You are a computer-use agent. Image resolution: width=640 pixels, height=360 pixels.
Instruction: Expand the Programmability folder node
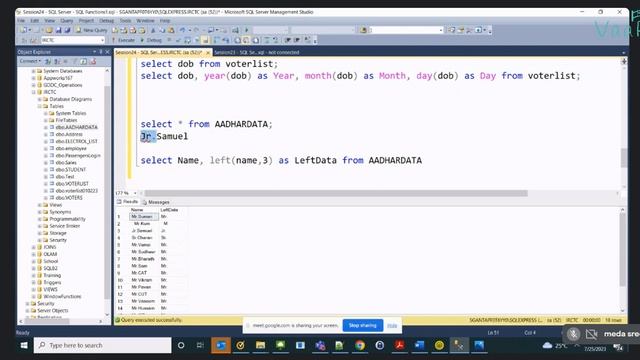pos(40,219)
